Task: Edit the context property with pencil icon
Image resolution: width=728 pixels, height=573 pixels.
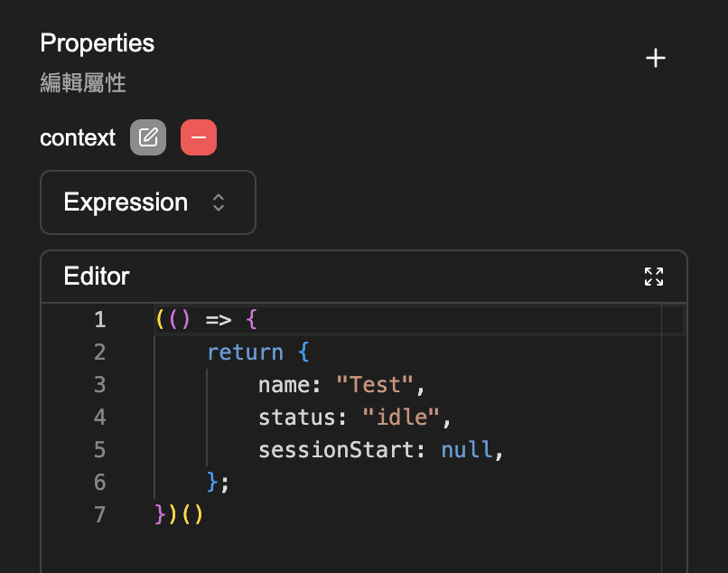Action: [x=148, y=137]
